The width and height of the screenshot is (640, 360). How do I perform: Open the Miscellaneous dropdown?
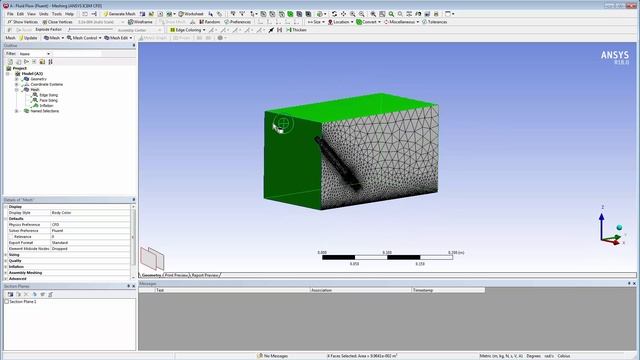(401, 22)
